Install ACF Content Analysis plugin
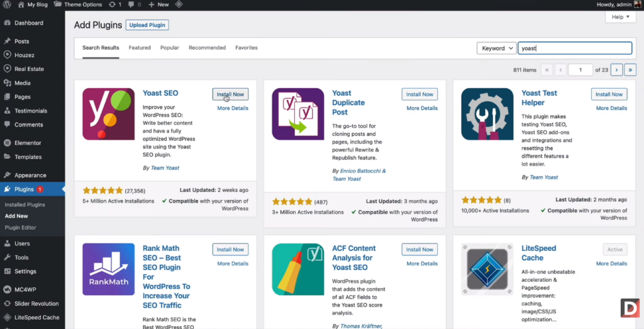The image size is (644, 329). (419, 249)
